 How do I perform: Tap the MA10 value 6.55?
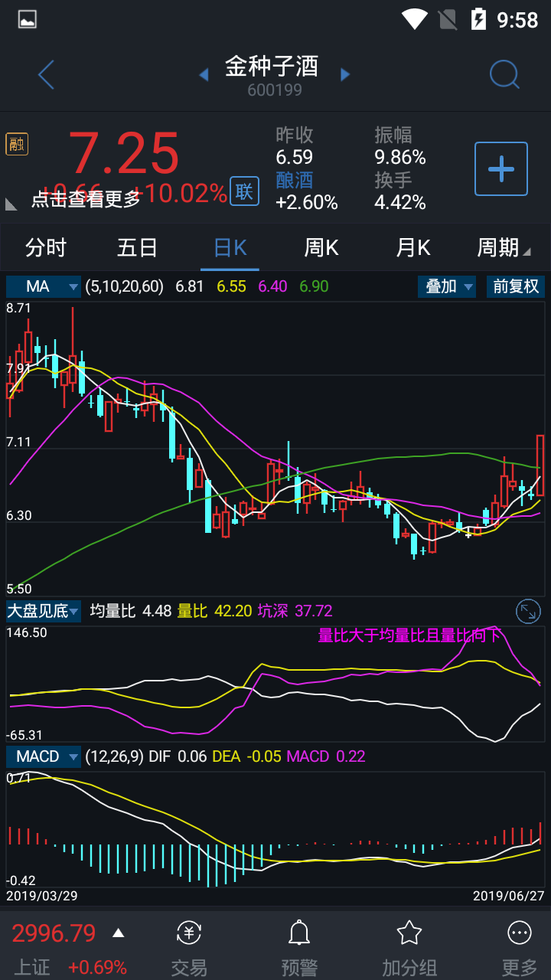click(232, 286)
